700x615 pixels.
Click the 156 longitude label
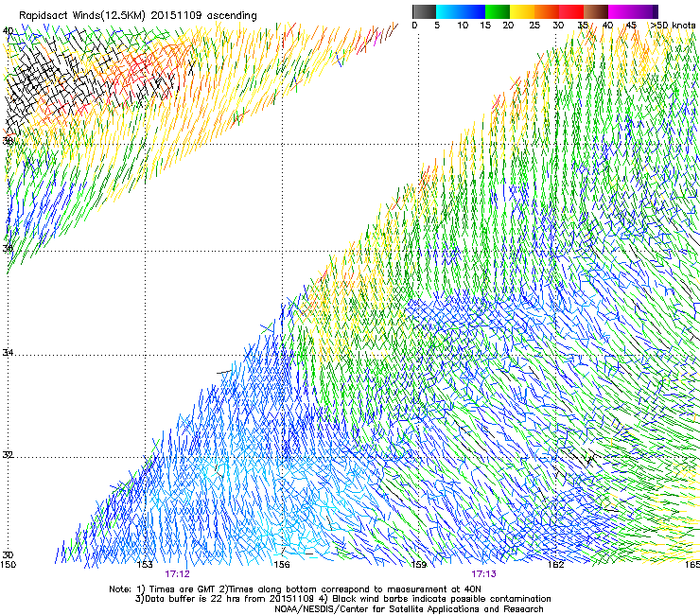tap(282, 565)
